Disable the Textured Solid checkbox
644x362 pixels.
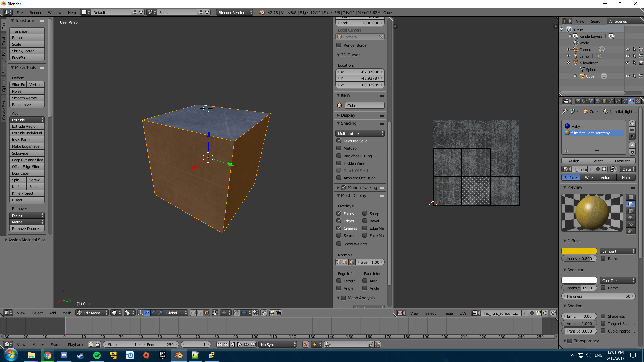pos(339,141)
